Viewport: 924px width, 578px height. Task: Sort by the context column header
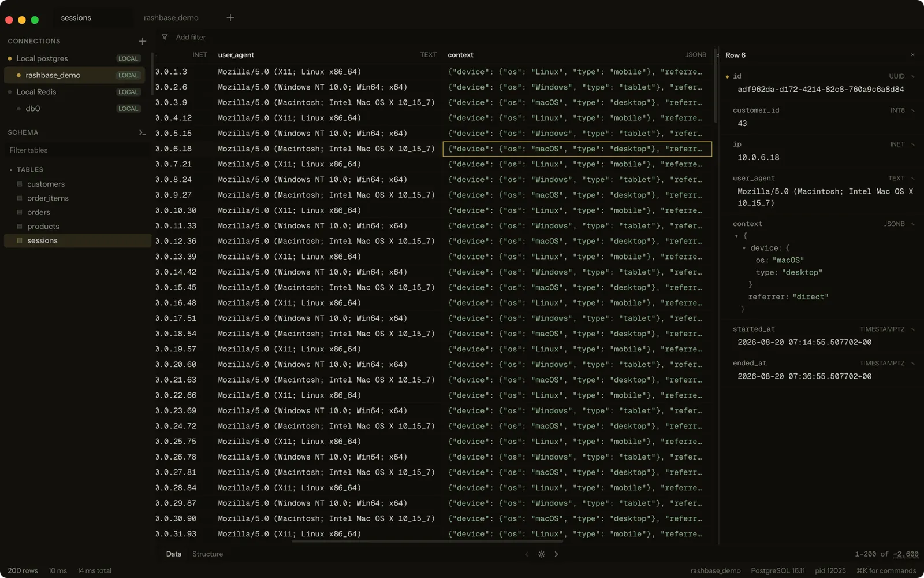click(577, 55)
